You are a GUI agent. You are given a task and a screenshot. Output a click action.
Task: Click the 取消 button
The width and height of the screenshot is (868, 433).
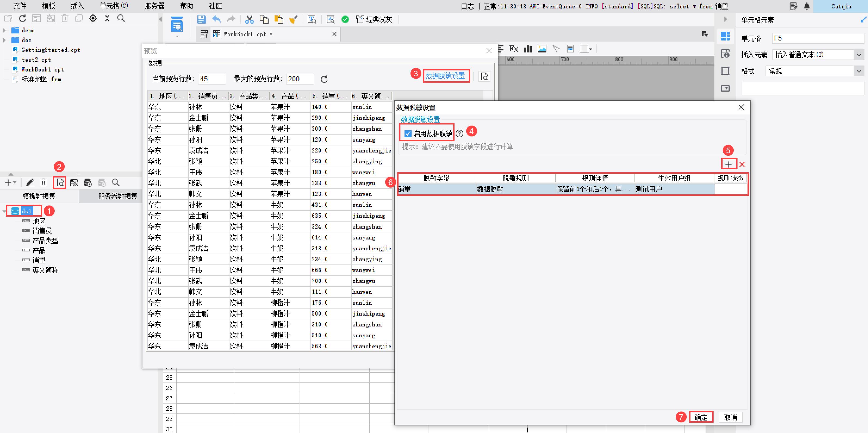(730, 417)
